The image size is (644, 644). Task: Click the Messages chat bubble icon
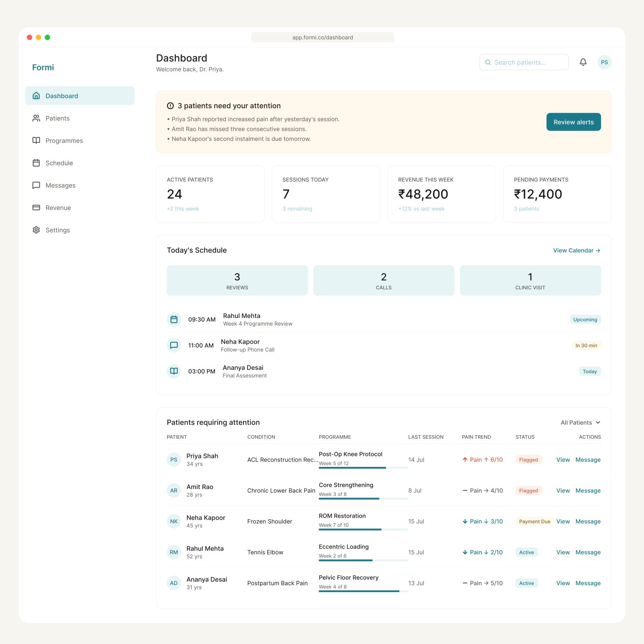[x=36, y=185]
